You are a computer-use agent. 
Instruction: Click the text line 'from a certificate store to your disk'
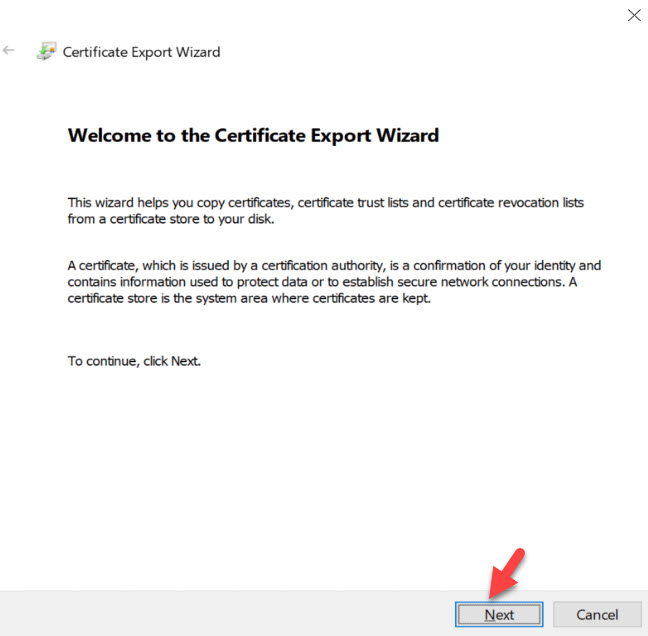coord(171,218)
